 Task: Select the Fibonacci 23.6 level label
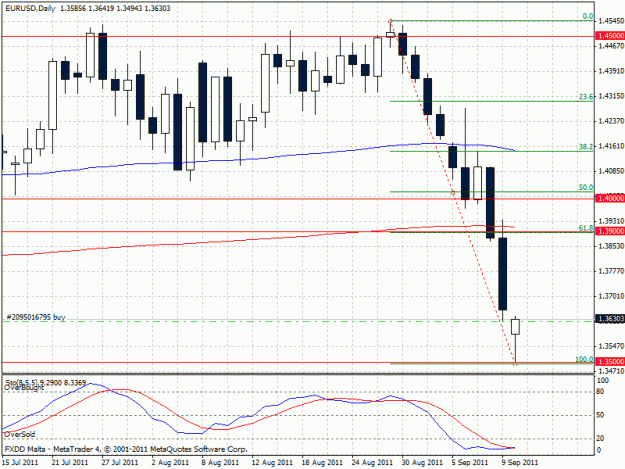coord(586,97)
